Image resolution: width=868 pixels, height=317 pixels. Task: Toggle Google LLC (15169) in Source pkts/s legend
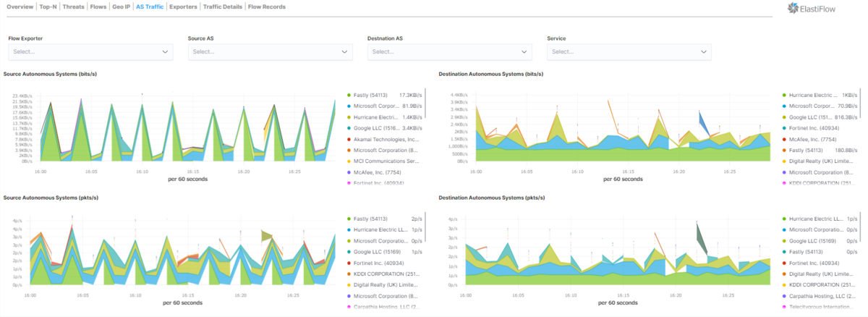tap(385, 252)
